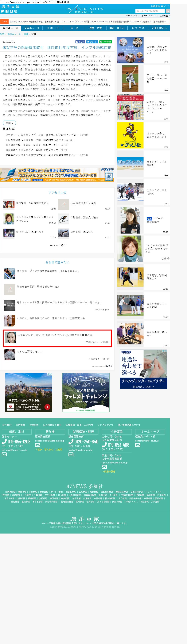Click the Facebook icon in header

click(7, 11)
